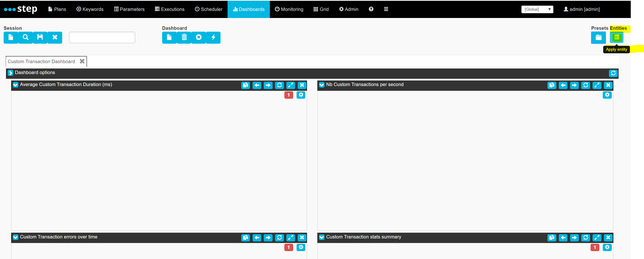
Task: Open gear settings of errors over time widget
Action: coord(301,247)
